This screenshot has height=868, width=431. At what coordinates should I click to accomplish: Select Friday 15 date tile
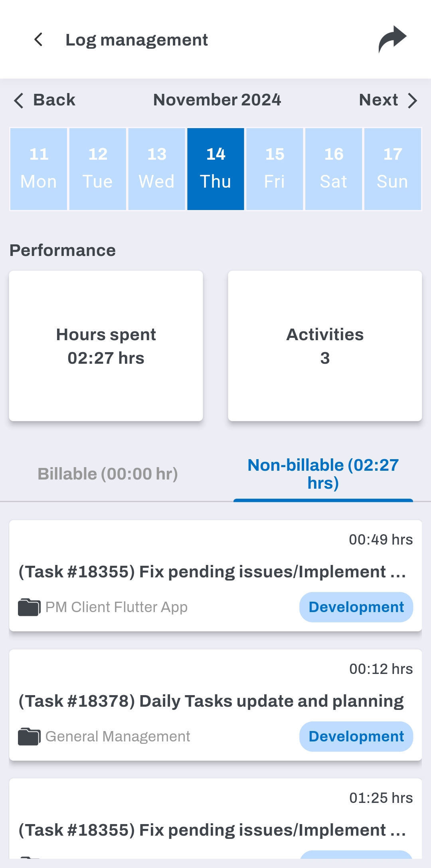point(275,169)
